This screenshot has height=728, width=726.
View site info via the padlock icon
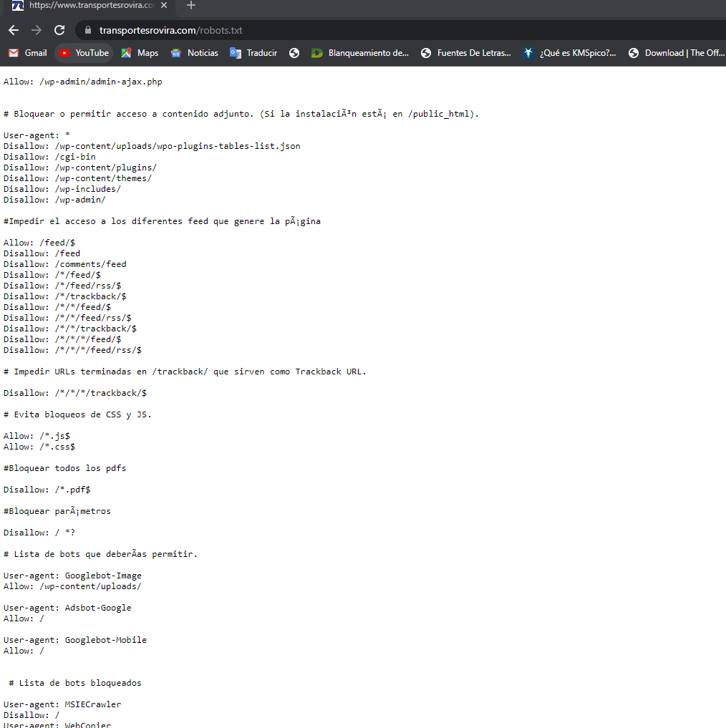coord(88,30)
